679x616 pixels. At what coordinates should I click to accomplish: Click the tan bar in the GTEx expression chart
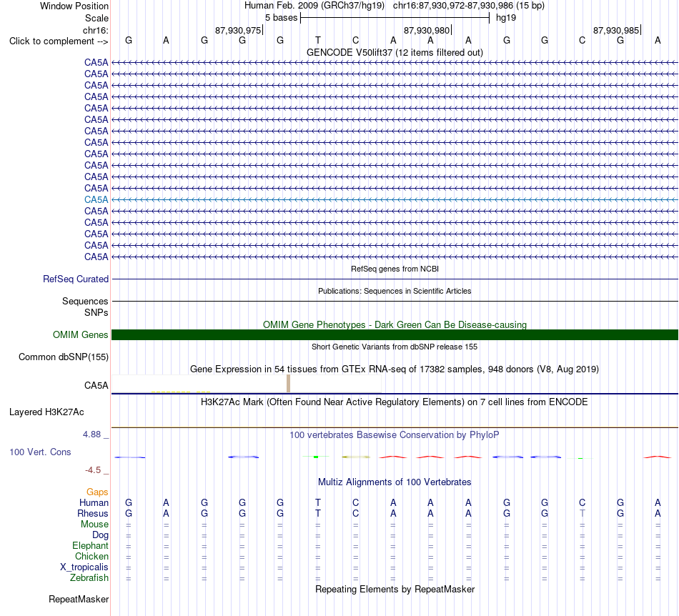pos(289,384)
